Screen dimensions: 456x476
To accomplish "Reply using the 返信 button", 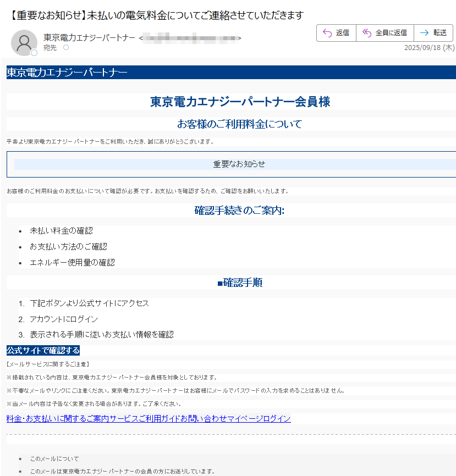I will pyautogui.click(x=336, y=33).
